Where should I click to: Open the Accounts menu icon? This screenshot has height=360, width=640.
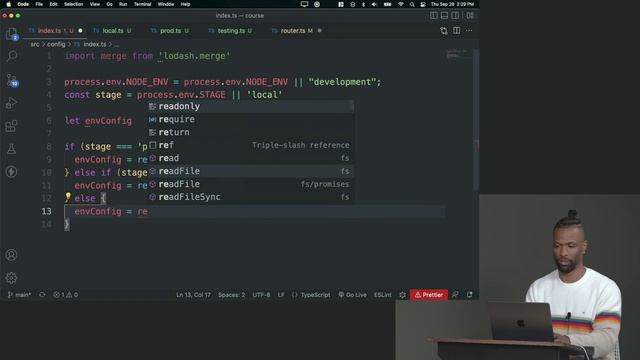click(11, 255)
